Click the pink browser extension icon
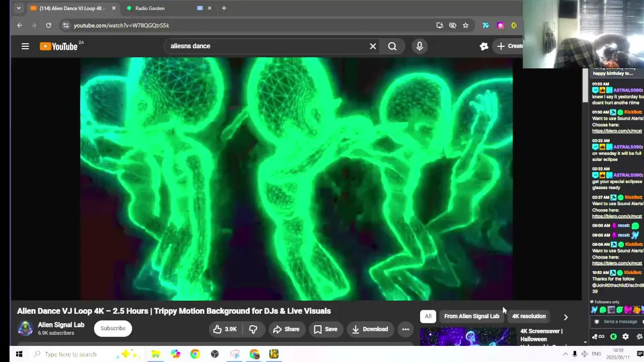This screenshot has height=362, width=644. coord(500,25)
